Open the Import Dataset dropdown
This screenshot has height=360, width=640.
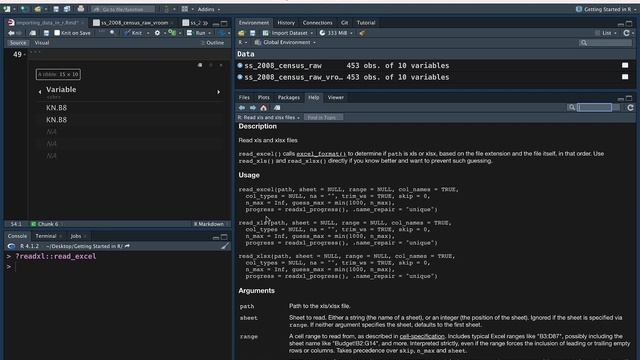click(288, 33)
